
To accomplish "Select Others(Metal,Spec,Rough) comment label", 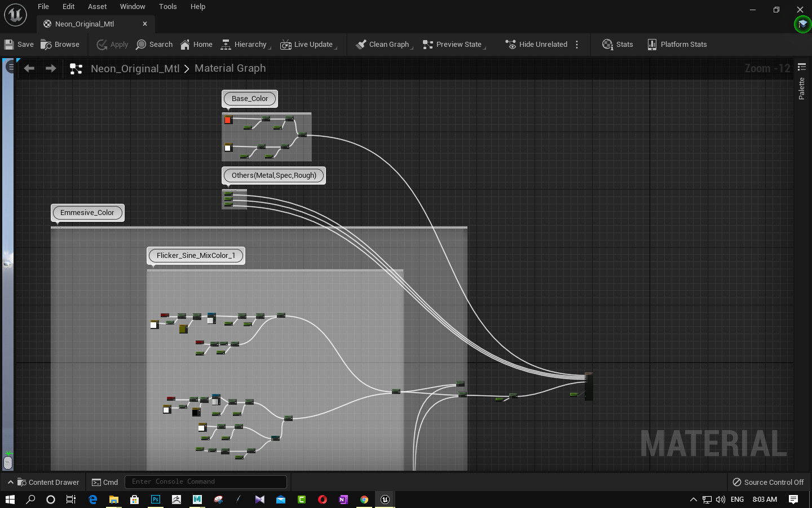I will (274, 175).
